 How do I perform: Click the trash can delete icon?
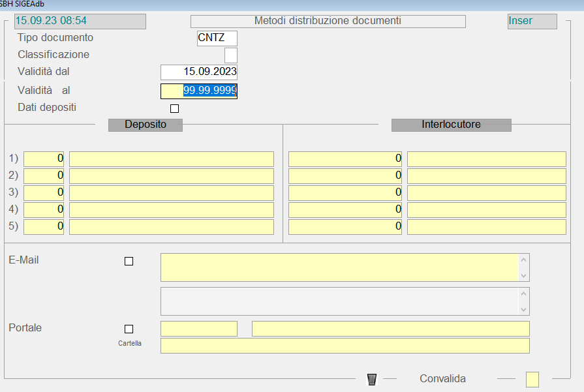pyautogui.click(x=372, y=379)
